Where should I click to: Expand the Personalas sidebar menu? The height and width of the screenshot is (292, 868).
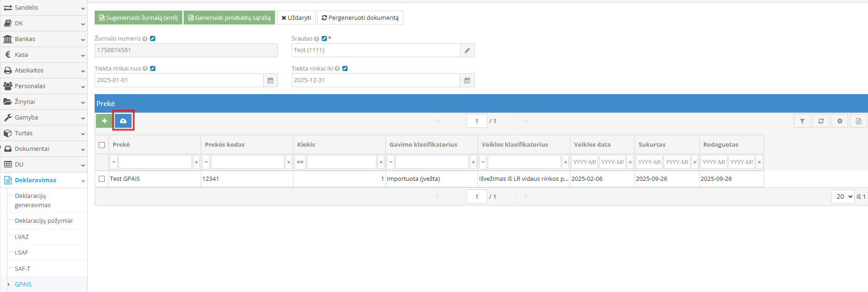pos(44,86)
